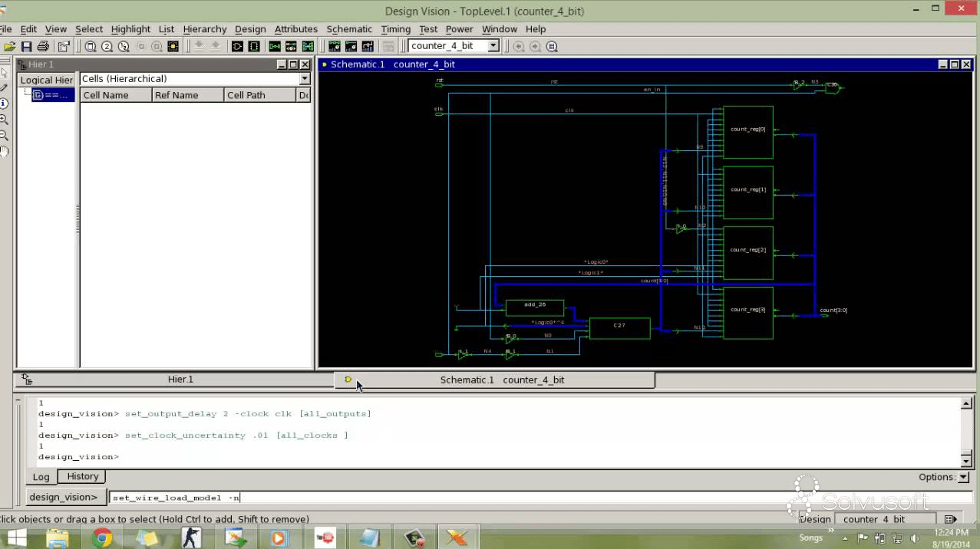Image resolution: width=980 pixels, height=549 pixels.
Task: Click the console log scrollbar down arrow
Action: coord(967,460)
